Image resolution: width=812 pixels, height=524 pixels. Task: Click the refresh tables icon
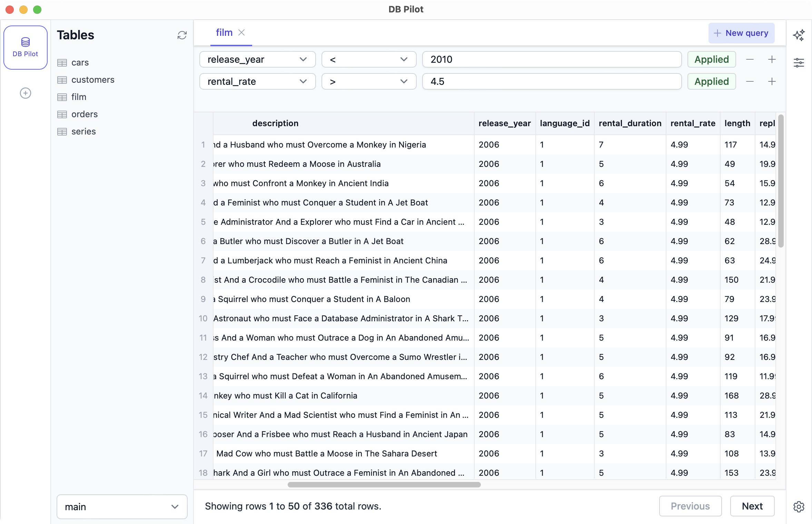click(182, 35)
